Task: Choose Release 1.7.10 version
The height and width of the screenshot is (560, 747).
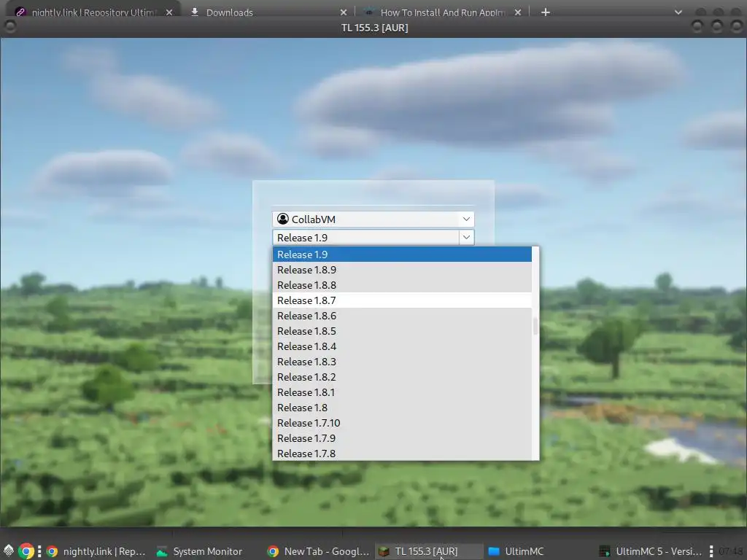Action: (402, 422)
